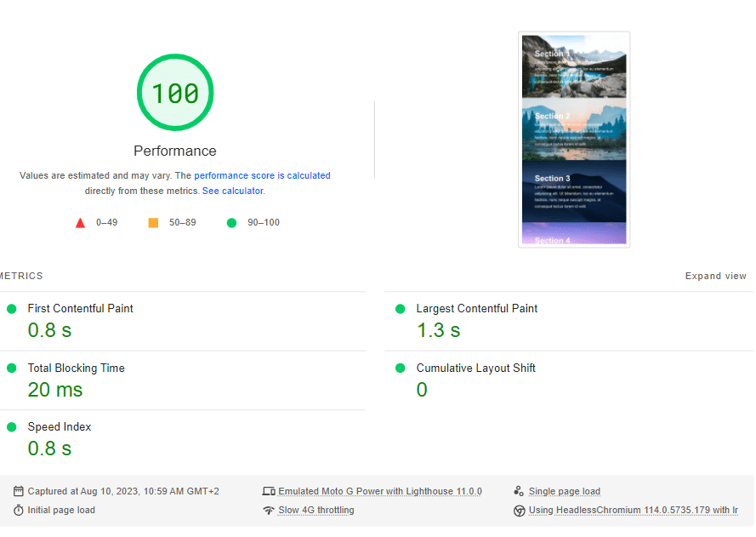Viewport: 756px width, 537px height.
Task: Open the See calculator link
Action: [232, 191]
